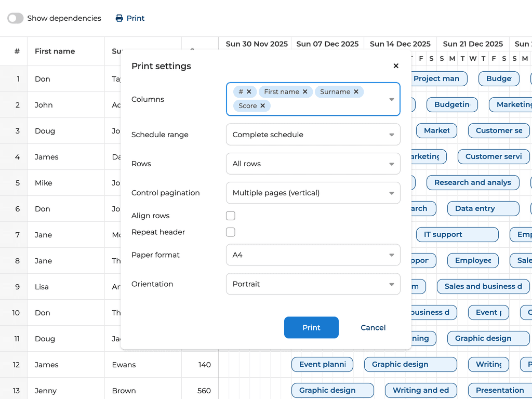
Task: Change the Orientation dropdown
Action: pos(313,284)
